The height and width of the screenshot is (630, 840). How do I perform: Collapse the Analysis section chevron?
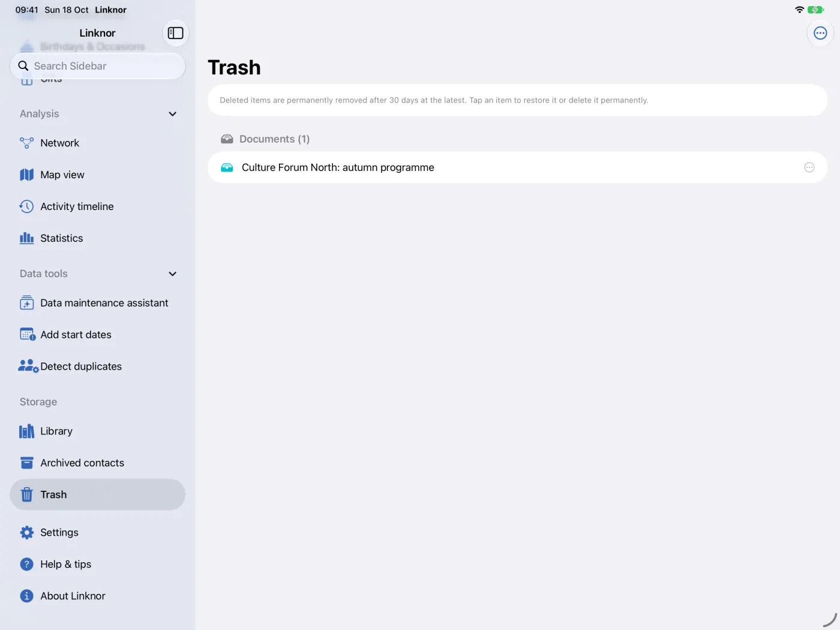pyautogui.click(x=173, y=114)
